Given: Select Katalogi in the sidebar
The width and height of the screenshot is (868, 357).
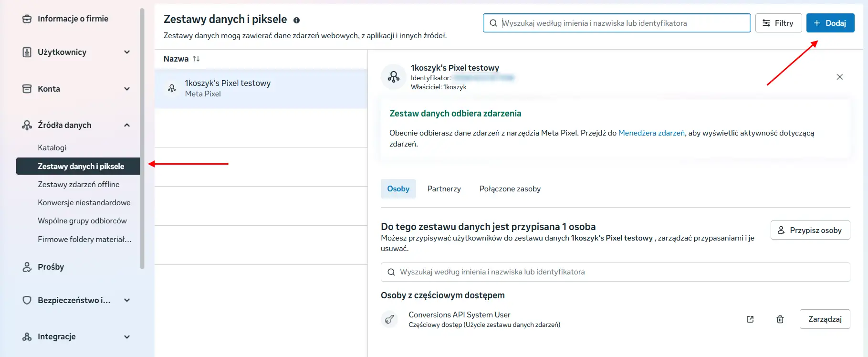Looking at the screenshot, I should click(x=52, y=148).
